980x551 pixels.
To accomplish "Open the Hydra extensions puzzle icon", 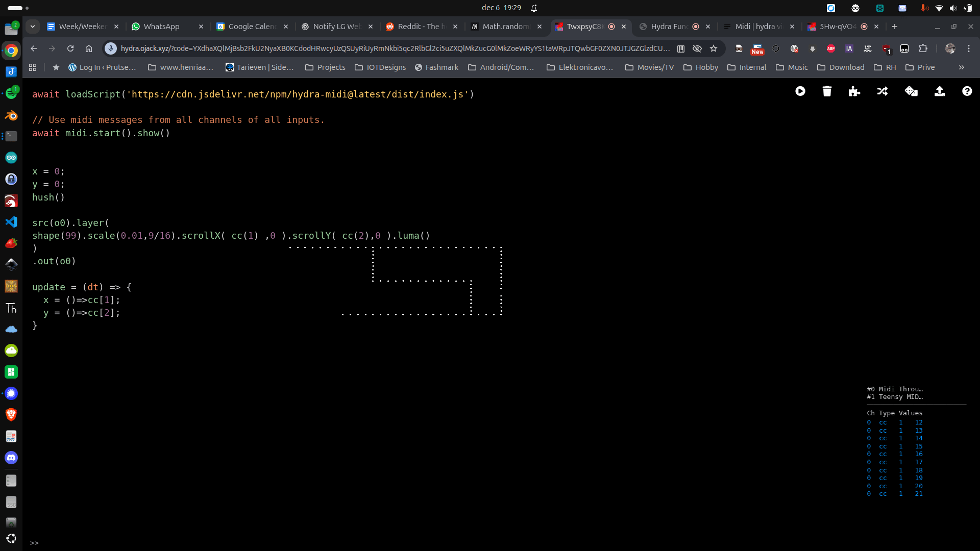I will [854, 91].
